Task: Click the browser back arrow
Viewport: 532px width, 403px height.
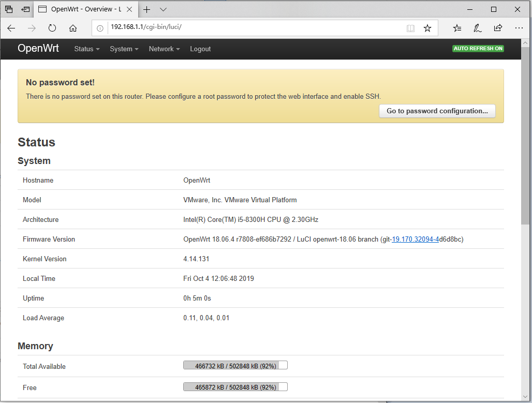Action: click(11, 28)
